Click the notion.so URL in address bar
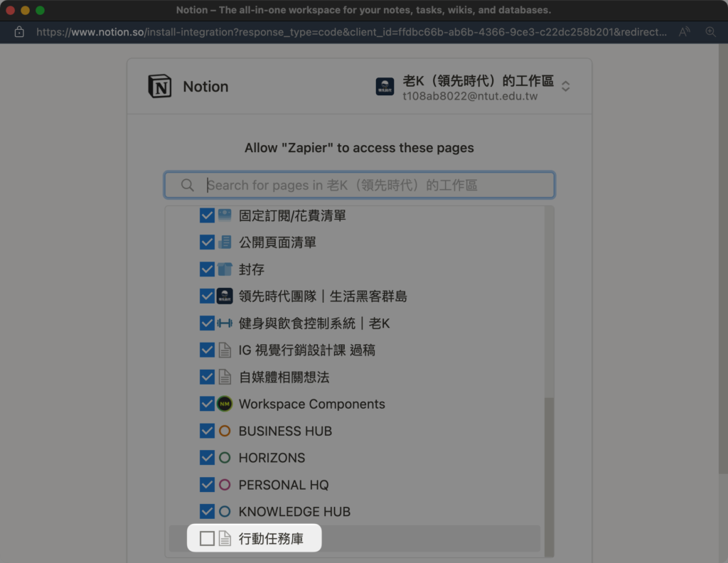Screen dimensions: 728x563 coord(351,32)
